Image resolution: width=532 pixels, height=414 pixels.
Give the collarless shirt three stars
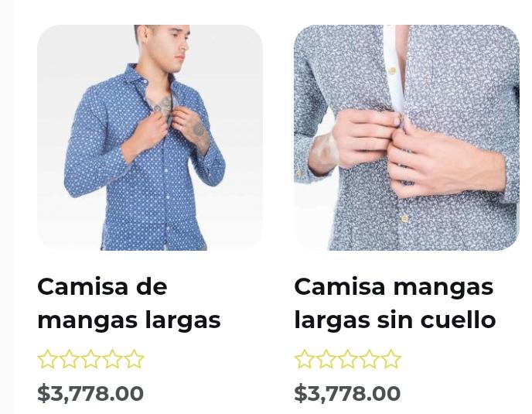click(348, 359)
